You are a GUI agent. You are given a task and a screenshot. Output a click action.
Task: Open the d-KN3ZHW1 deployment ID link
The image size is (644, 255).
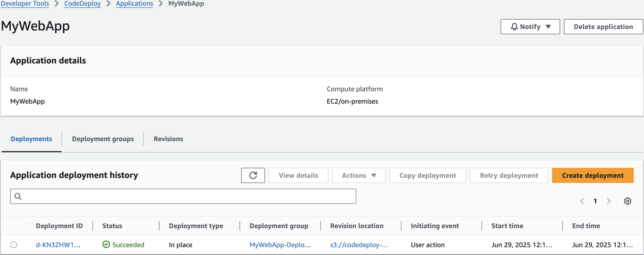pos(58,245)
